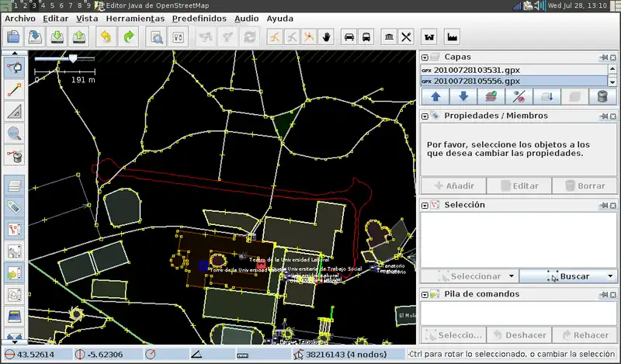Toggle the Select mode tool in sidebar
The width and height of the screenshot is (621, 364).
point(14,68)
